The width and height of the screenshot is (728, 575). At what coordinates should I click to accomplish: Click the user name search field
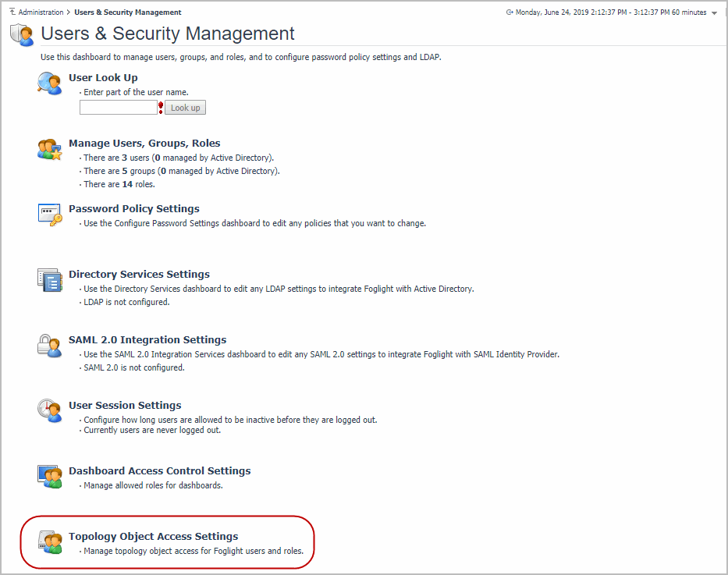coord(118,108)
